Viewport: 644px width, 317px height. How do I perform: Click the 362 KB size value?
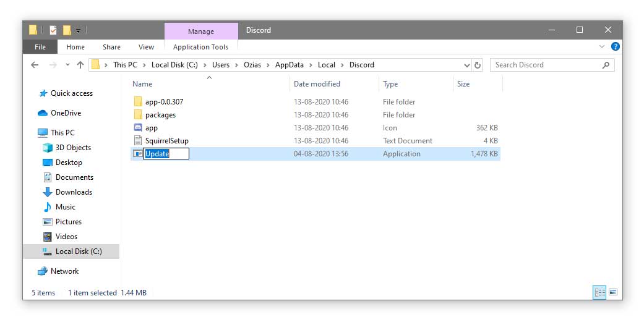click(x=487, y=128)
